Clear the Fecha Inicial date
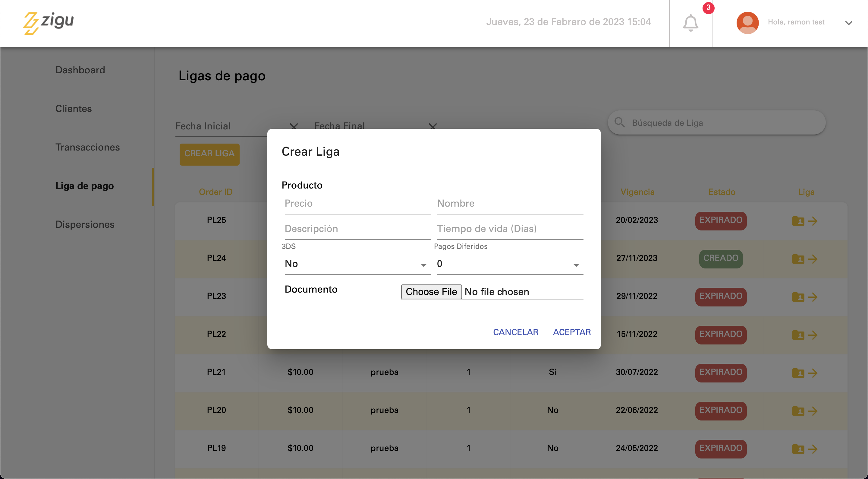 click(x=294, y=126)
